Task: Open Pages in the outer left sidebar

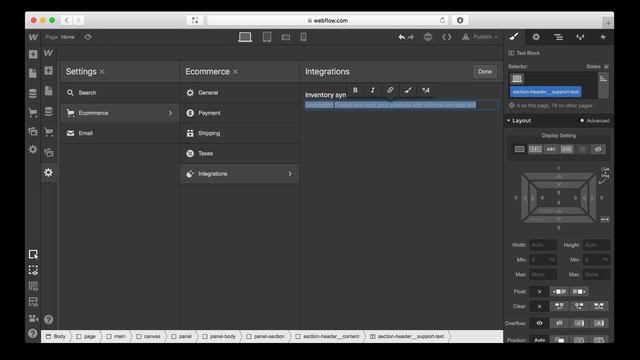Action: coord(33,73)
